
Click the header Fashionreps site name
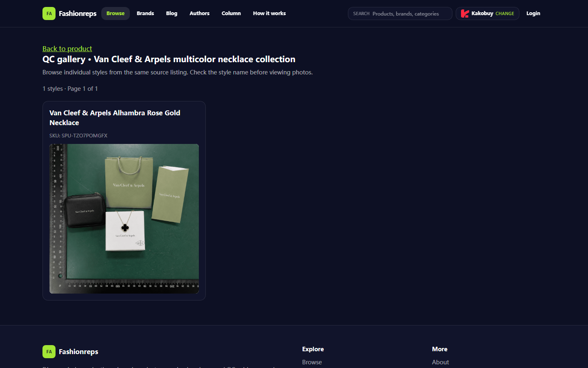[x=78, y=13]
